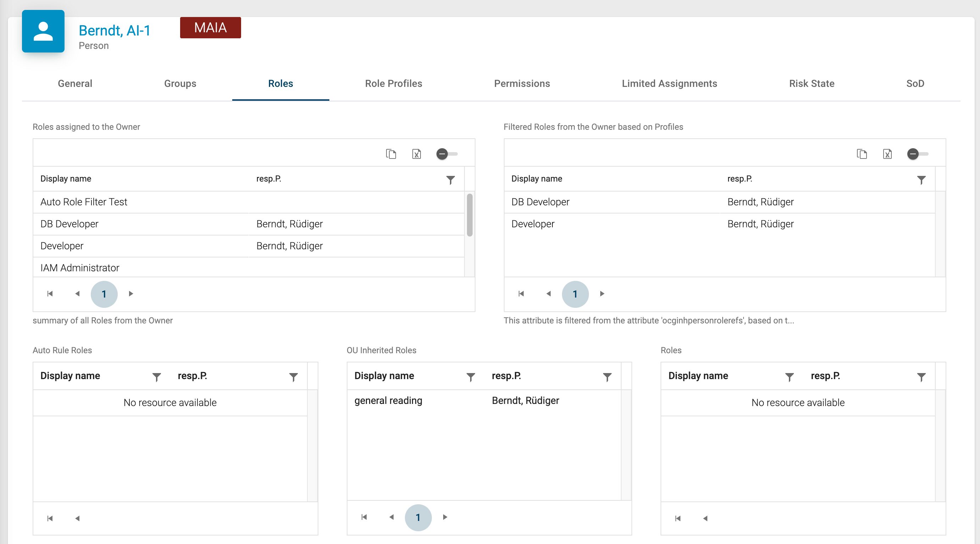The image size is (980, 544).
Task: Go to next page of Roles assigned table
Action: [131, 294]
